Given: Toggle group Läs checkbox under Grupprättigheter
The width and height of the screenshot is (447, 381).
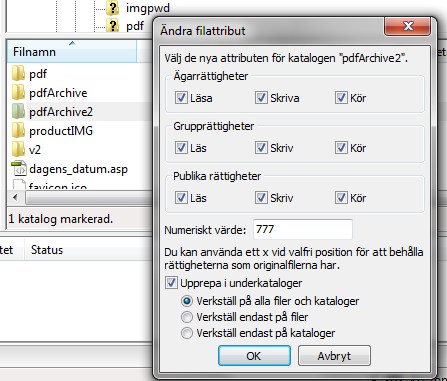Looking at the screenshot, I should (x=181, y=148).
